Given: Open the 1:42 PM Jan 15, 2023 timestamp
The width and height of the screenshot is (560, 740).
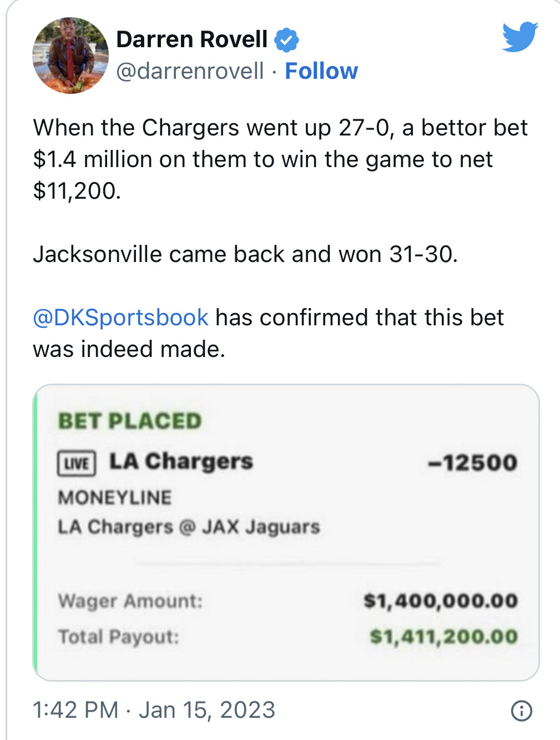Looking at the screenshot, I should coord(154,710).
